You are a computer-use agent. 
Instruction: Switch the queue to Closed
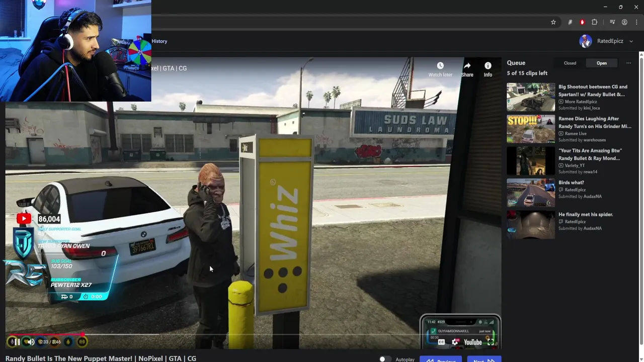570,63
